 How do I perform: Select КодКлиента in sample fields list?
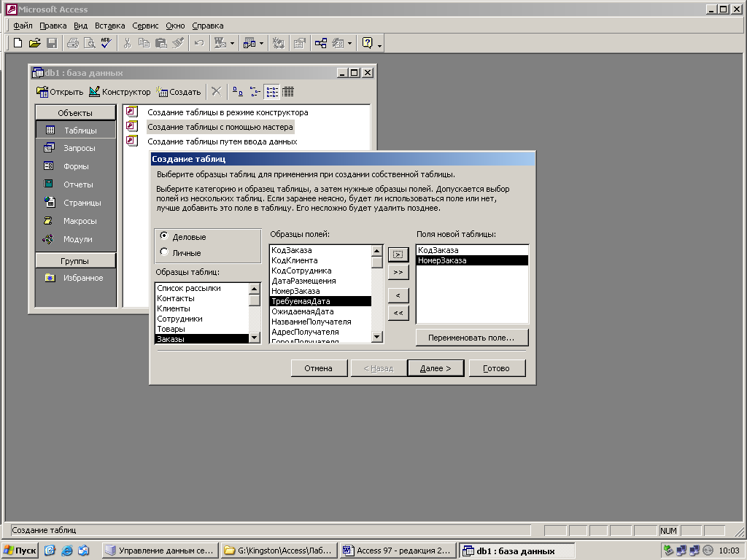(x=321, y=260)
